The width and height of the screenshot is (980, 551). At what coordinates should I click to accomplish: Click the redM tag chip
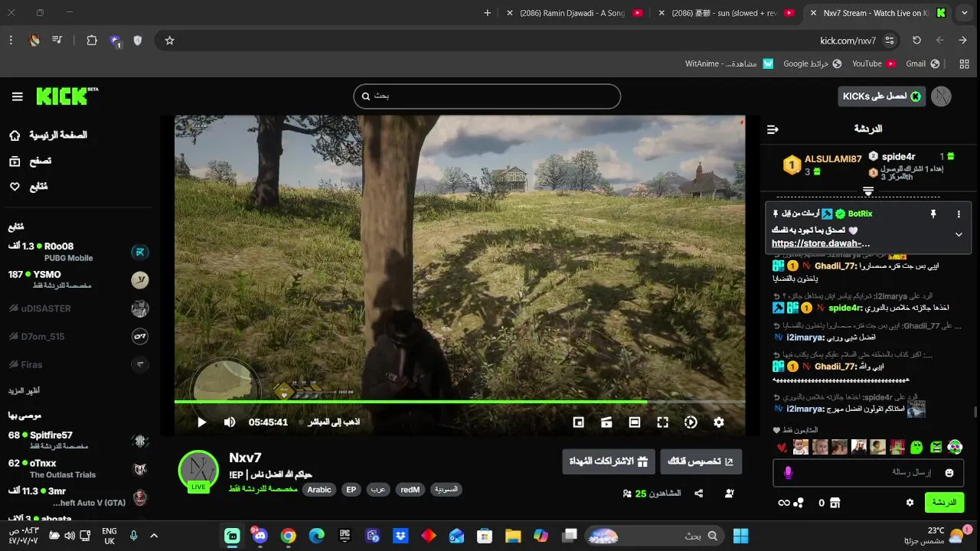tap(410, 490)
